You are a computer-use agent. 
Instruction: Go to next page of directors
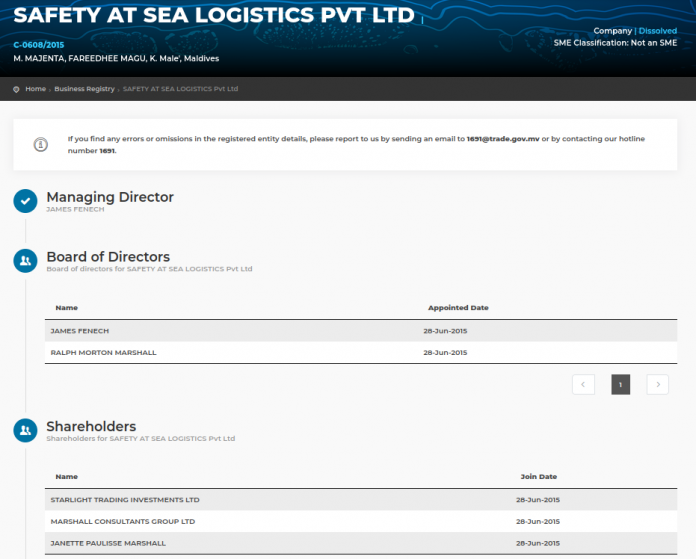657,384
